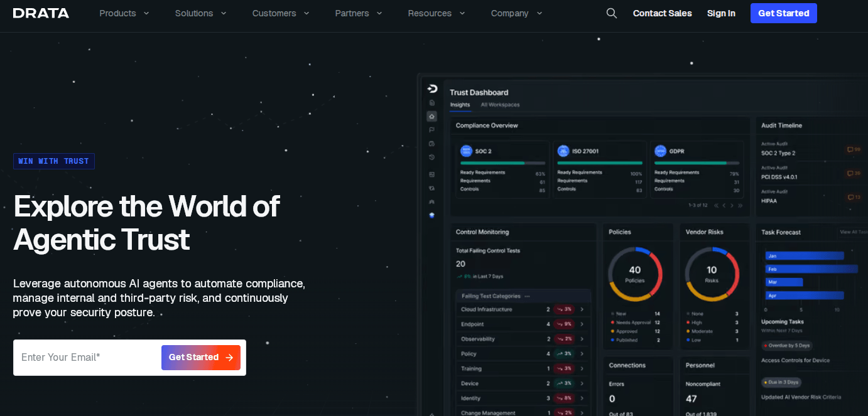Click the DRATA logo in the site header
The width and height of the screenshot is (868, 416).
[41, 13]
